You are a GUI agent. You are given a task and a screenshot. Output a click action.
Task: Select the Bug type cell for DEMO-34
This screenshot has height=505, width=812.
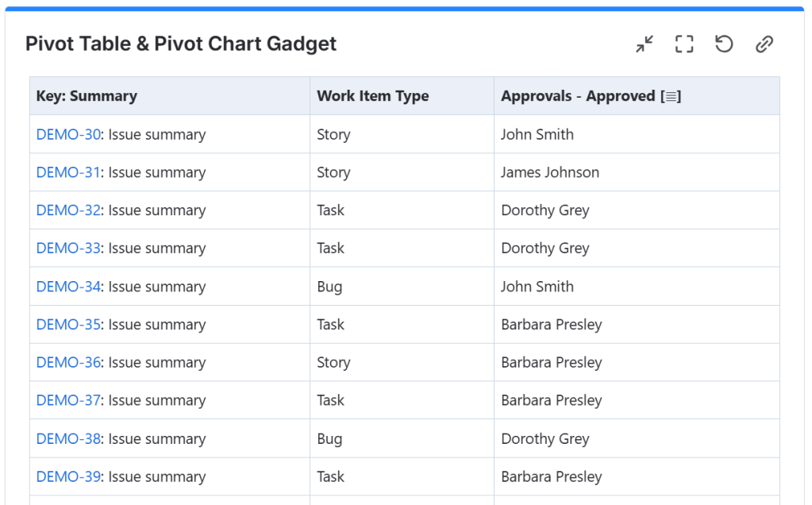tap(329, 287)
